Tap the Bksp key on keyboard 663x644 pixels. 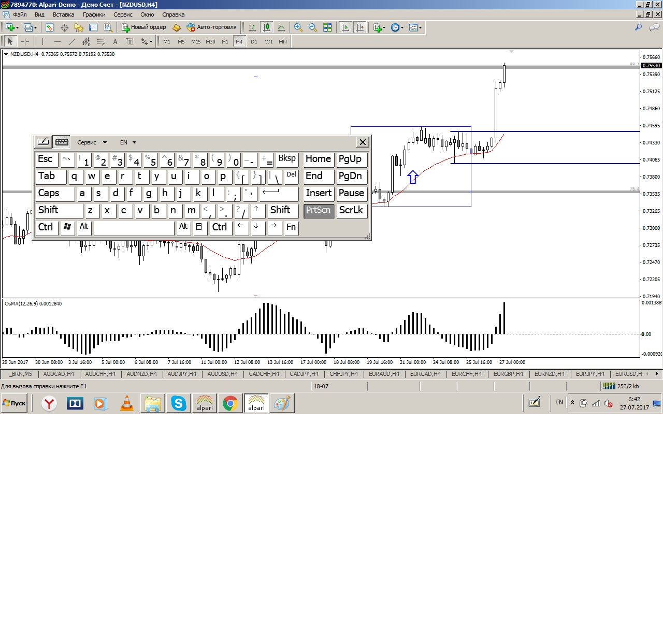point(287,159)
